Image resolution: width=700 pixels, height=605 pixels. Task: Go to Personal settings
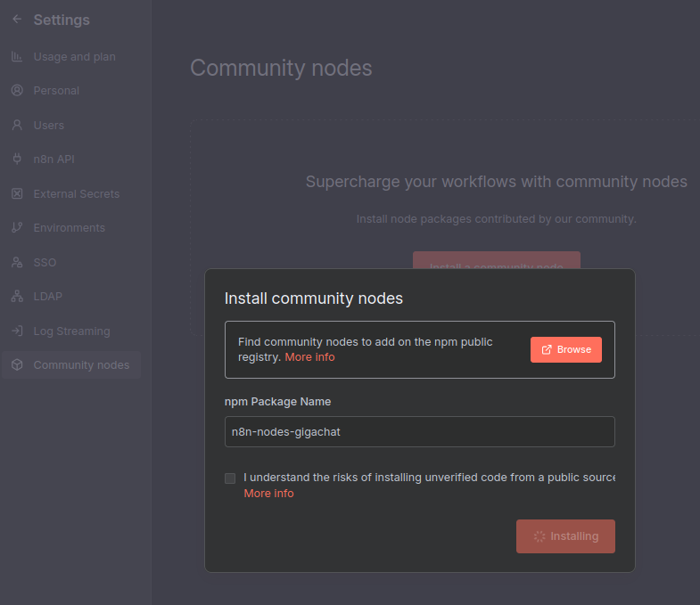click(x=71, y=91)
